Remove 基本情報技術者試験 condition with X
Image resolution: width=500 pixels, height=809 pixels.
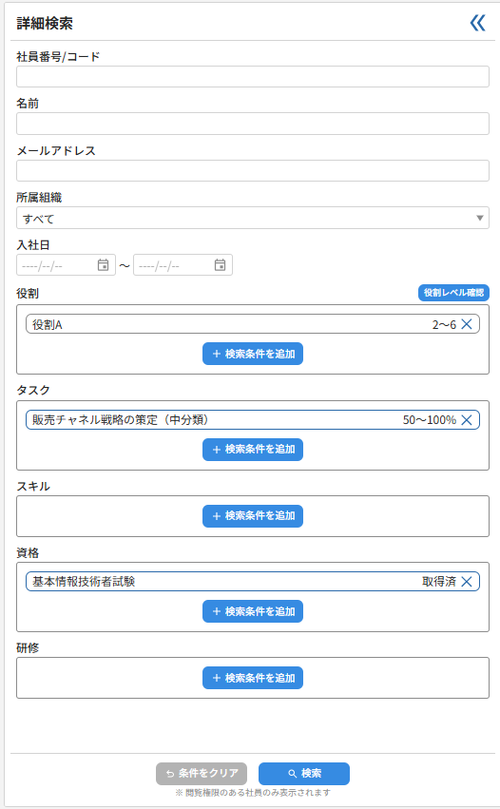466,581
